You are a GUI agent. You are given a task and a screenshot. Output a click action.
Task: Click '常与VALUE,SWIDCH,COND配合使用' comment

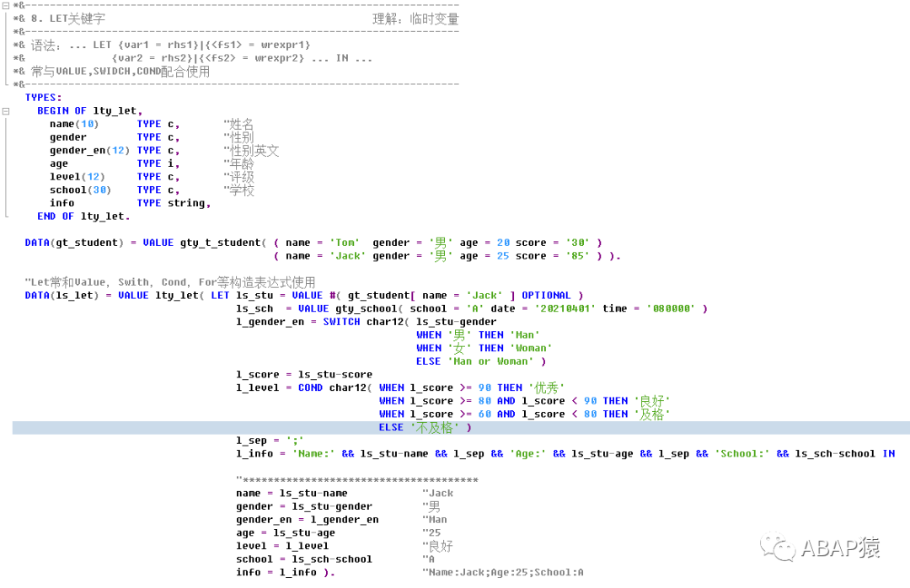pyautogui.click(x=120, y=72)
